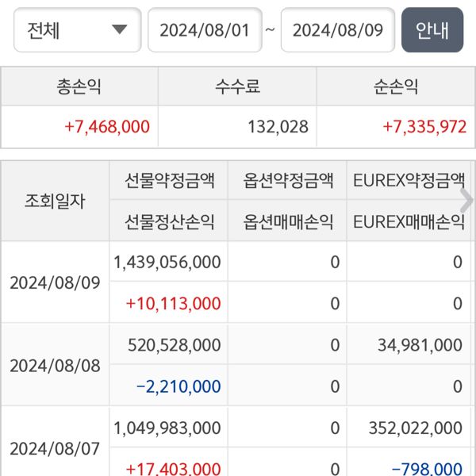
Task: Select the 수수료 summary header
Action: point(237,86)
